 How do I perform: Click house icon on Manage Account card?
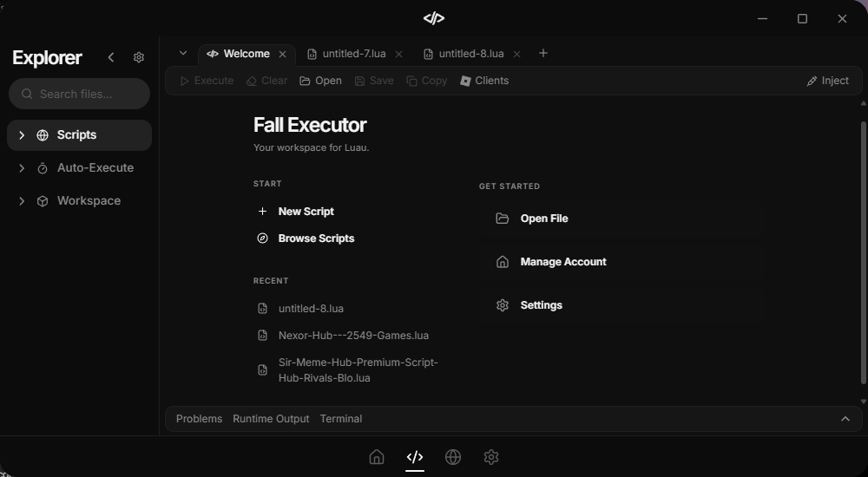[502, 262]
